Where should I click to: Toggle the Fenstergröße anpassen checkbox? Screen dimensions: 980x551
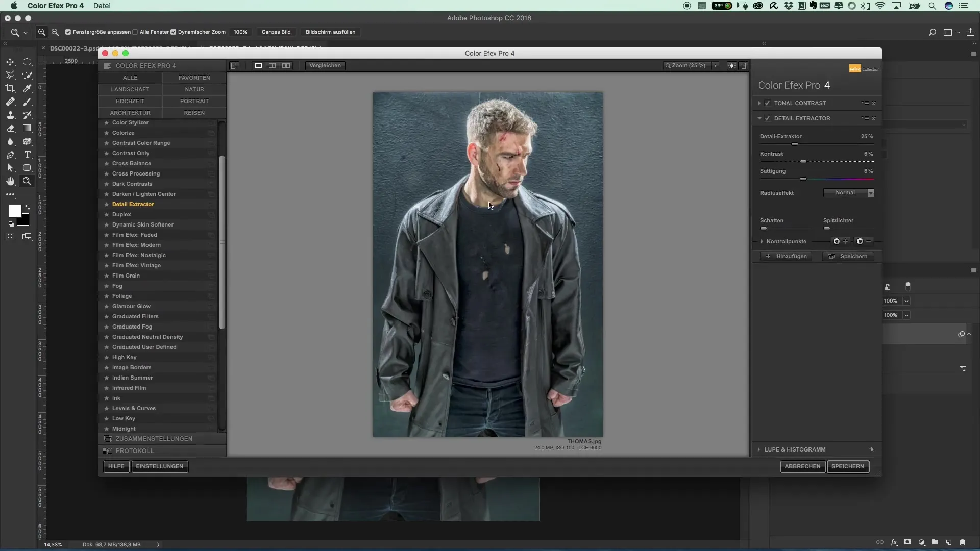[68, 32]
